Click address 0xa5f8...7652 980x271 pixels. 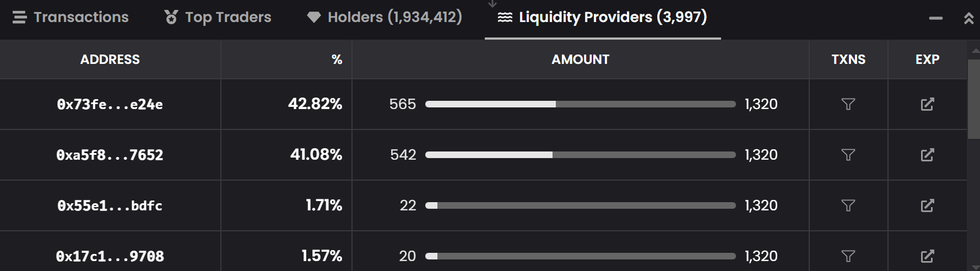pyautogui.click(x=110, y=155)
